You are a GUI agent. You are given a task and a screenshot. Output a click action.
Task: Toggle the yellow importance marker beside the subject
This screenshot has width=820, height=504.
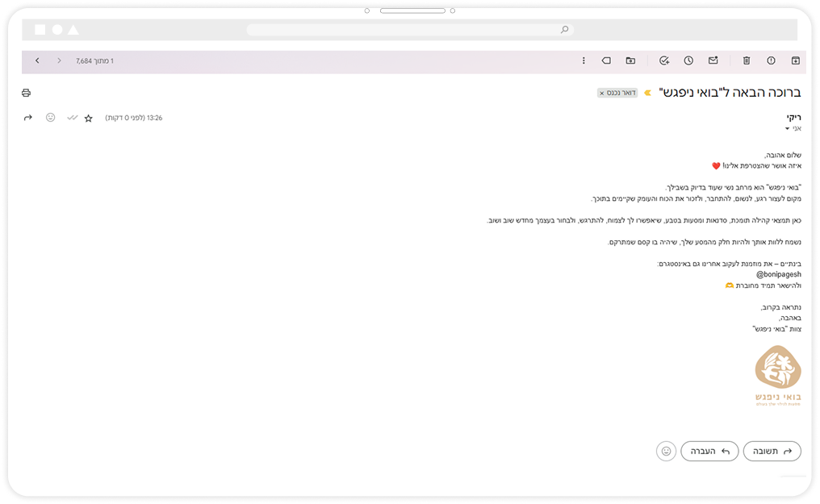[x=647, y=93]
